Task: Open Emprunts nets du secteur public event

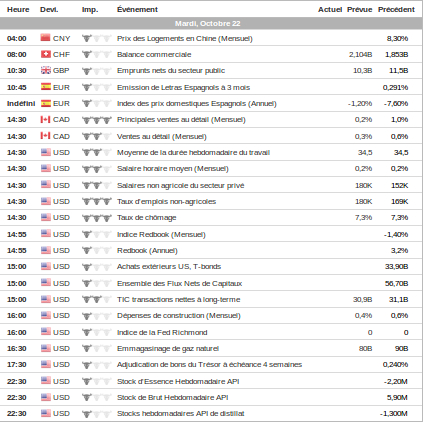Action: click(171, 71)
